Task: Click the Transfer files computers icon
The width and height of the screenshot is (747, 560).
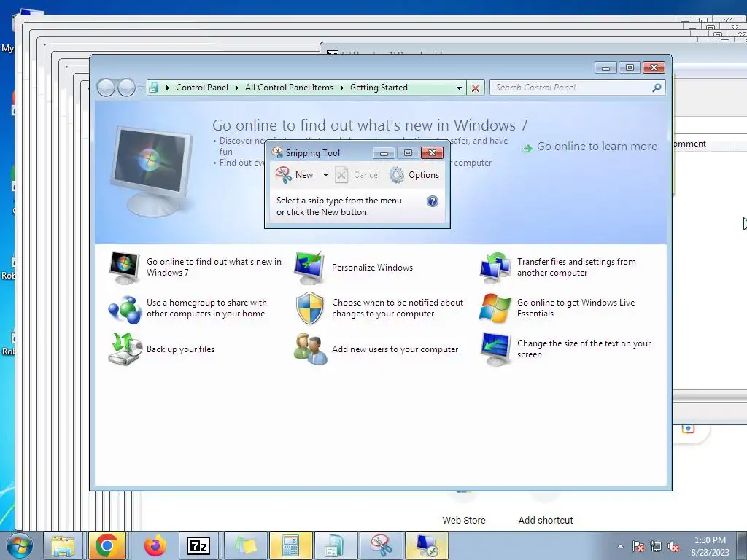Action: pyautogui.click(x=495, y=268)
